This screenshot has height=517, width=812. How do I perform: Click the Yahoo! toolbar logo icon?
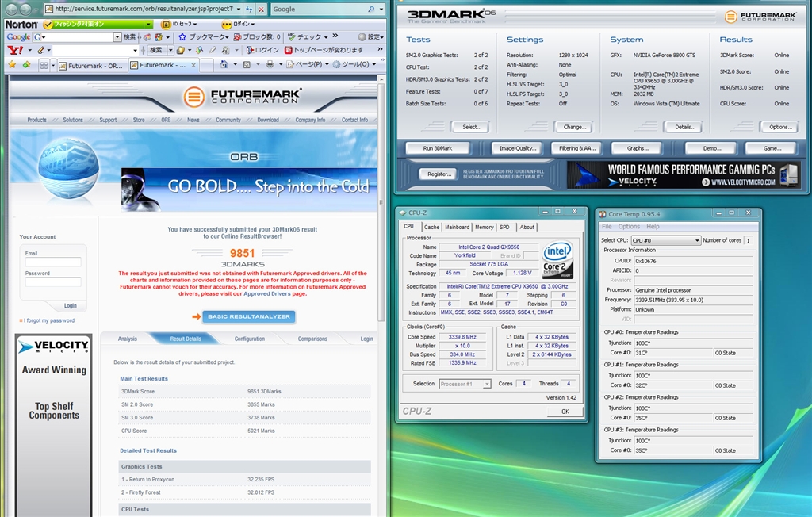(x=13, y=50)
